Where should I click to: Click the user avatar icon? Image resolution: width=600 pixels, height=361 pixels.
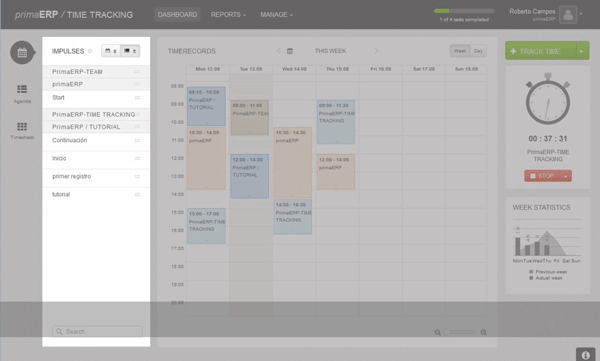[x=568, y=15]
